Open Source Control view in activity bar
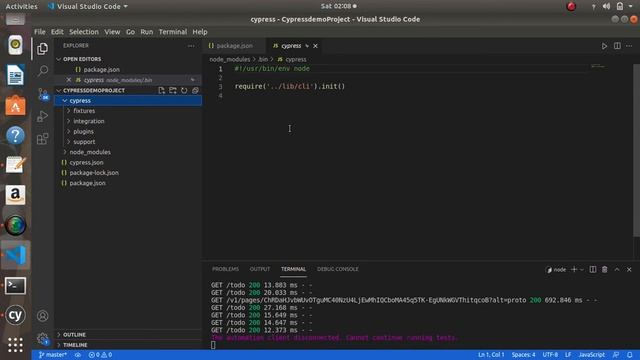 (42, 94)
